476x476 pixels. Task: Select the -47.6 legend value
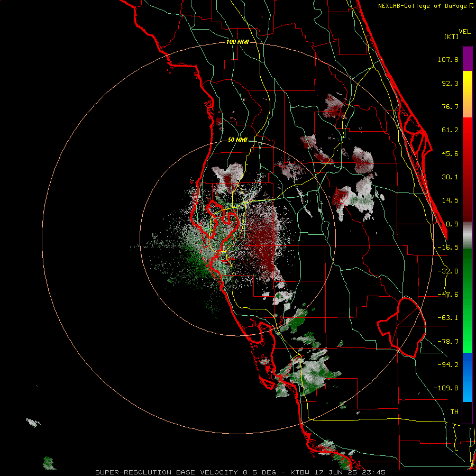point(448,295)
